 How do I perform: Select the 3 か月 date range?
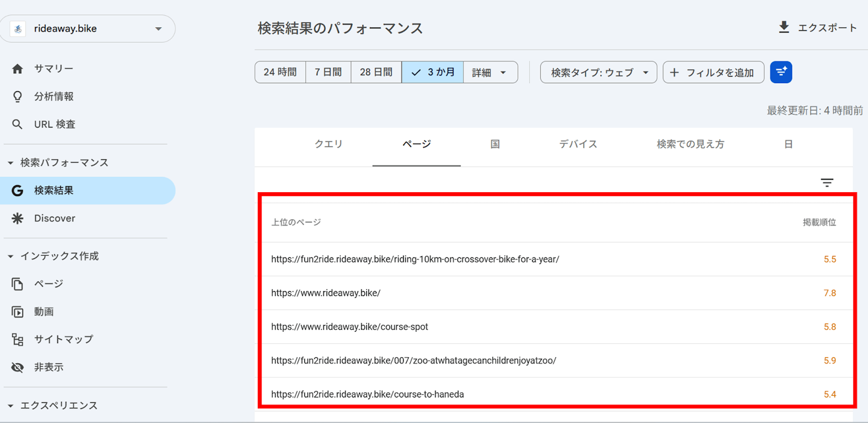pos(432,72)
